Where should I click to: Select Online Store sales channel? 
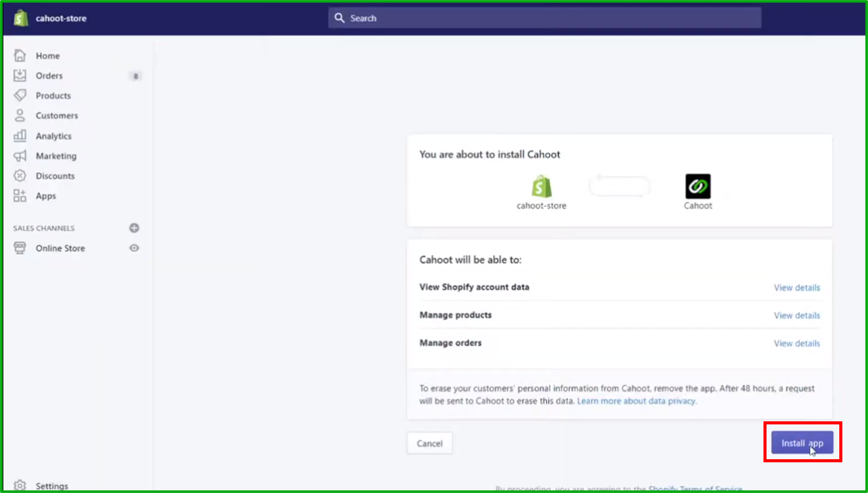click(x=60, y=248)
